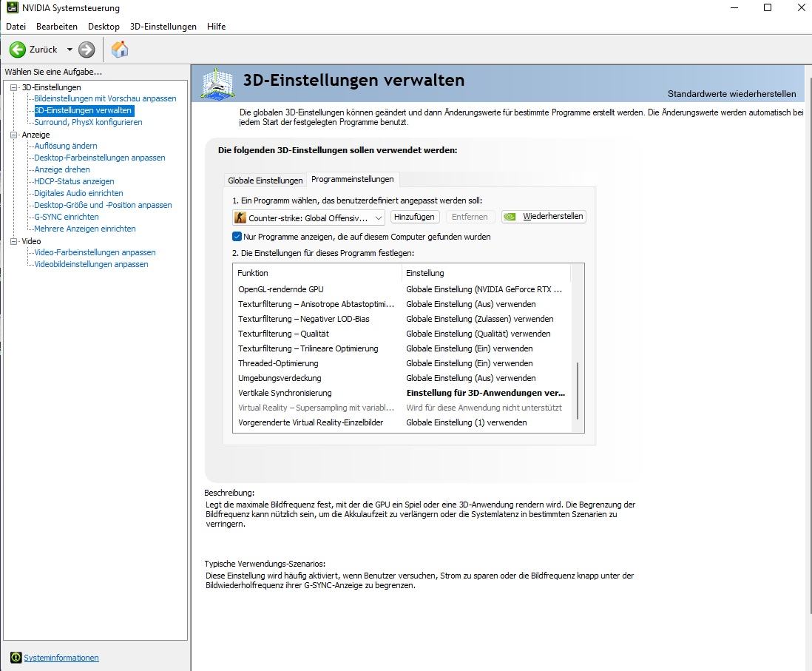
Task: Click the NVIDIA logo on Wiederherstellen button
Action: click(510, 217)
